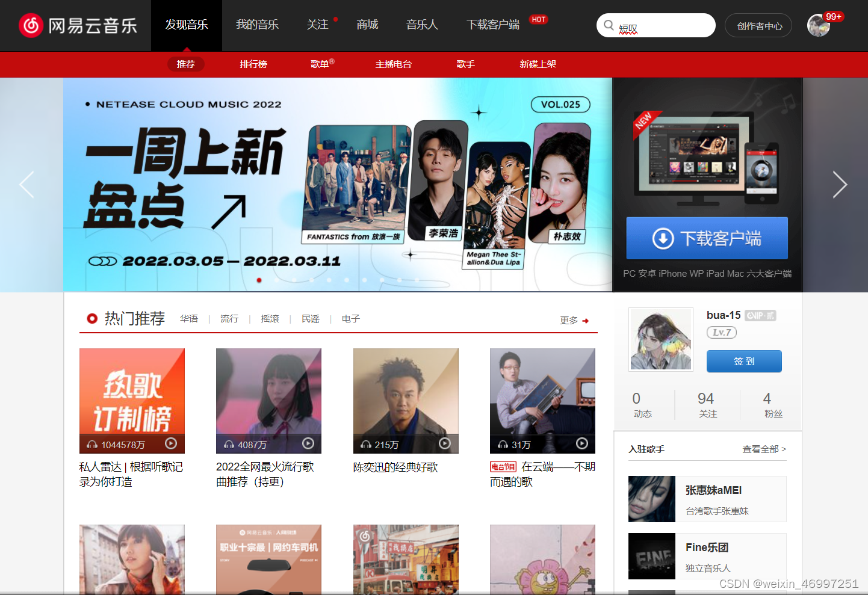Viewport: 868px width, 595px height.
Task: View 粉丝 count of 4
Action: [x=773, y=405]
